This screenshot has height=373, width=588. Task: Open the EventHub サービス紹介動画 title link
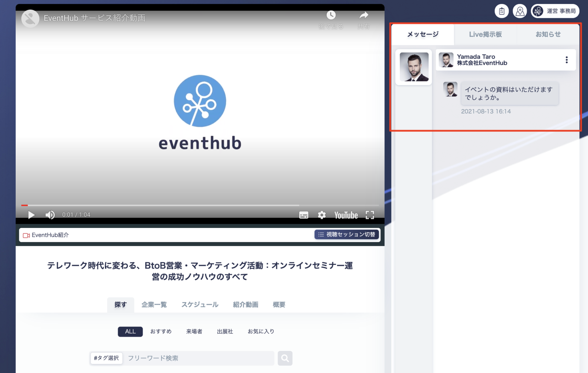pyautogui.click(x=94, y=18)
